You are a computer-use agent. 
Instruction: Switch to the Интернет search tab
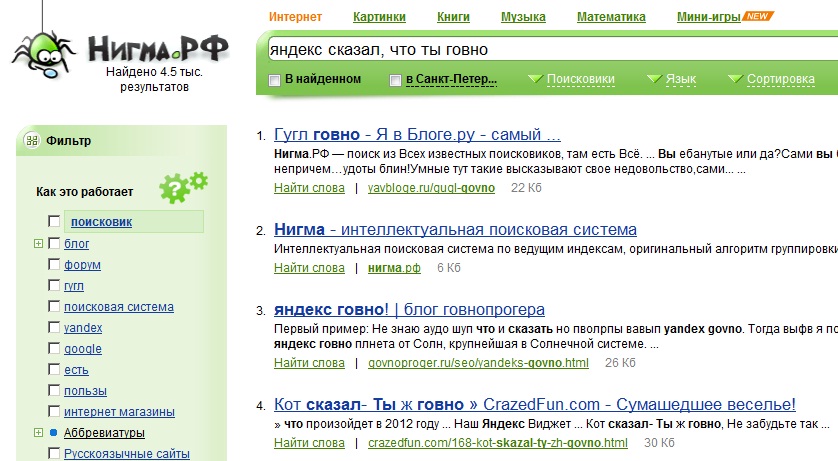point(295,17)
